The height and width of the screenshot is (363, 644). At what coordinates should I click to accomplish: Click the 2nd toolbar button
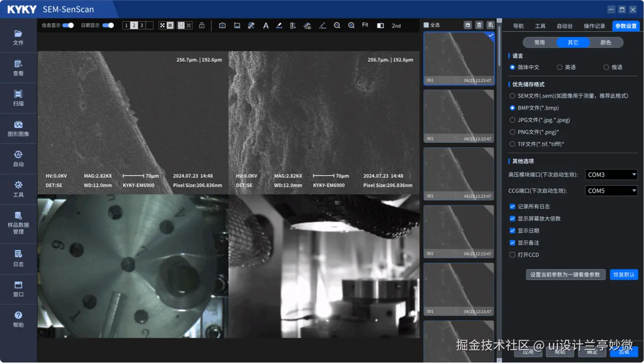click(x=396, y=26)
